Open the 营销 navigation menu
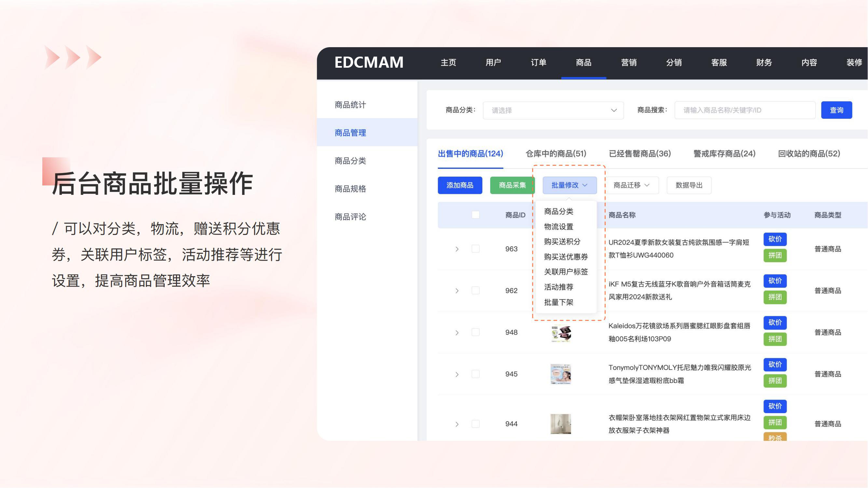Image resolution: width=868 pixels, height=488 pixels. 629,63
